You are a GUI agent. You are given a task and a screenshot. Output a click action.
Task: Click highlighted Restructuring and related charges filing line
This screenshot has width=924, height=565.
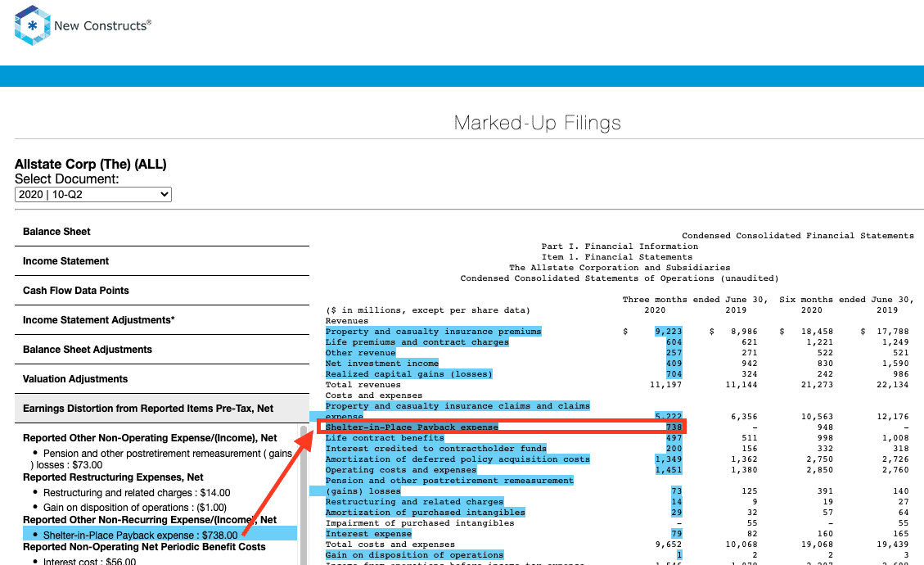(x=414, y=501)
